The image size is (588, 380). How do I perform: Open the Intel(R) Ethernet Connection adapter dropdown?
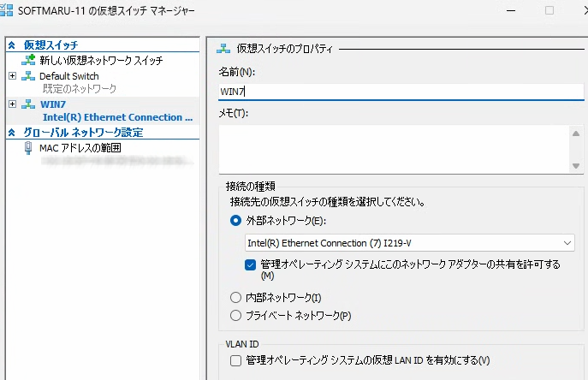409,243
